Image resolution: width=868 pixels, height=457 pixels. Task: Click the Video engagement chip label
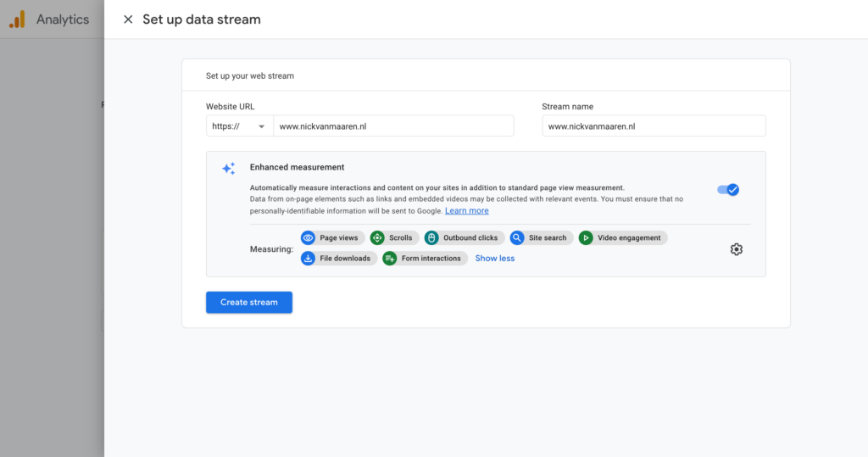(629, 237)
